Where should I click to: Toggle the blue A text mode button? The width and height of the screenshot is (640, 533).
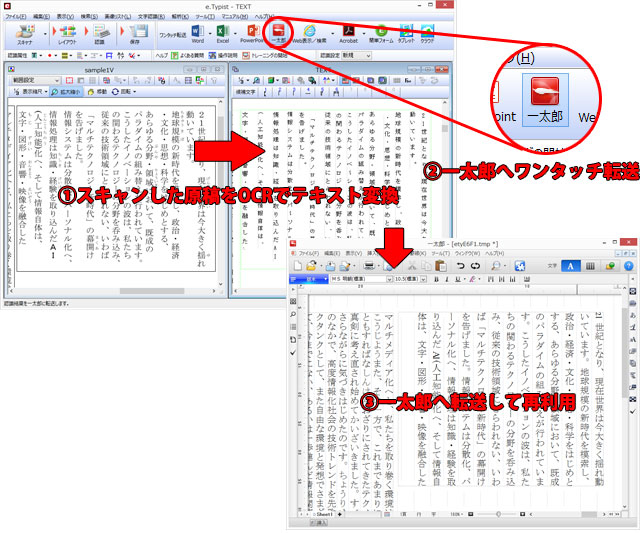click(571, 266)
